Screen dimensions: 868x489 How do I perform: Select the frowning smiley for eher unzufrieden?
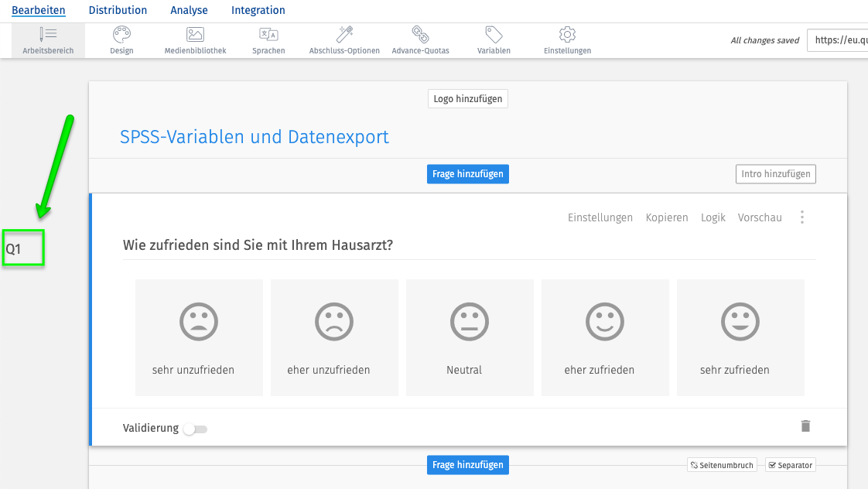point(334,322)
